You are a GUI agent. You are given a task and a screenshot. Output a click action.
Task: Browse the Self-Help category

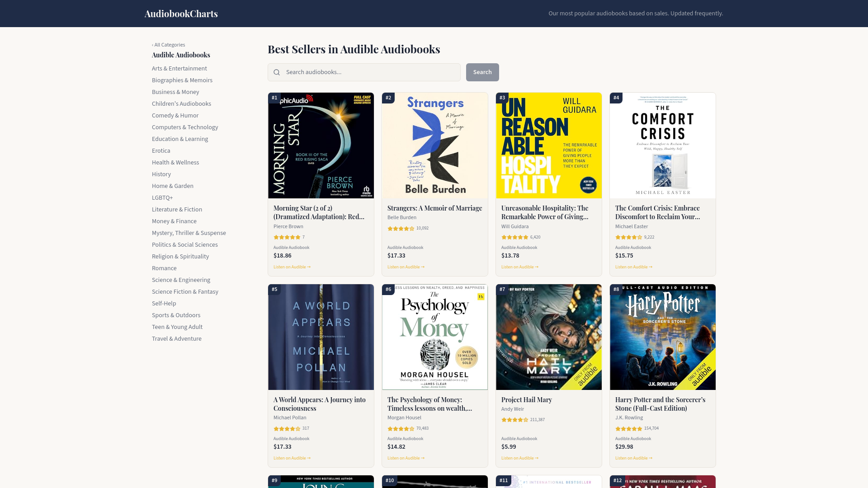click(164, 303)
